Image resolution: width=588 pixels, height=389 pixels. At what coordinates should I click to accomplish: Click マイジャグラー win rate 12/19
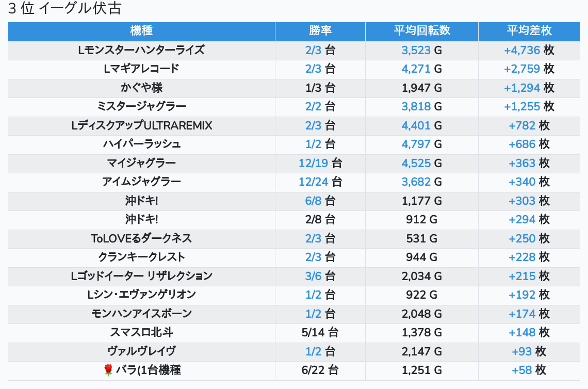click(314, 163)
